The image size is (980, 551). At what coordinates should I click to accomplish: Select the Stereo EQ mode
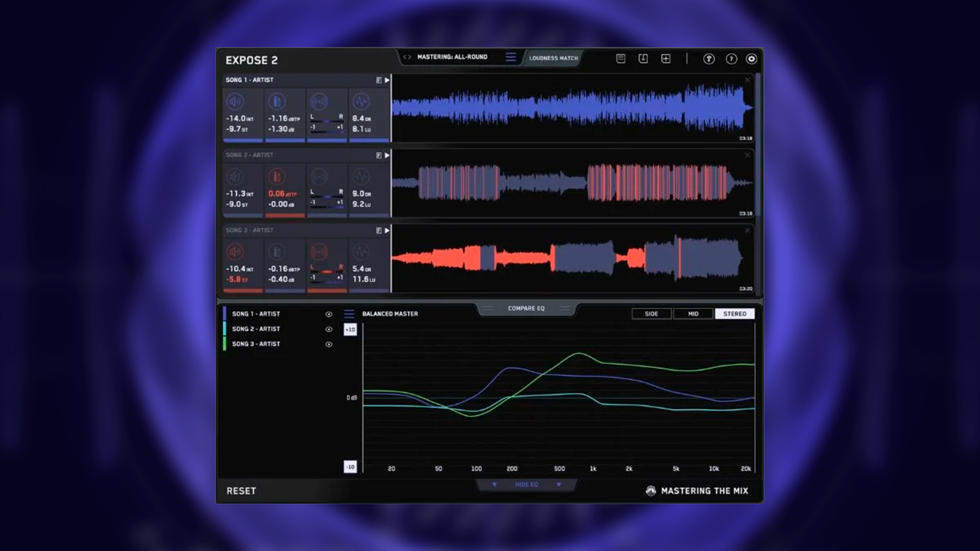[735, 314]
